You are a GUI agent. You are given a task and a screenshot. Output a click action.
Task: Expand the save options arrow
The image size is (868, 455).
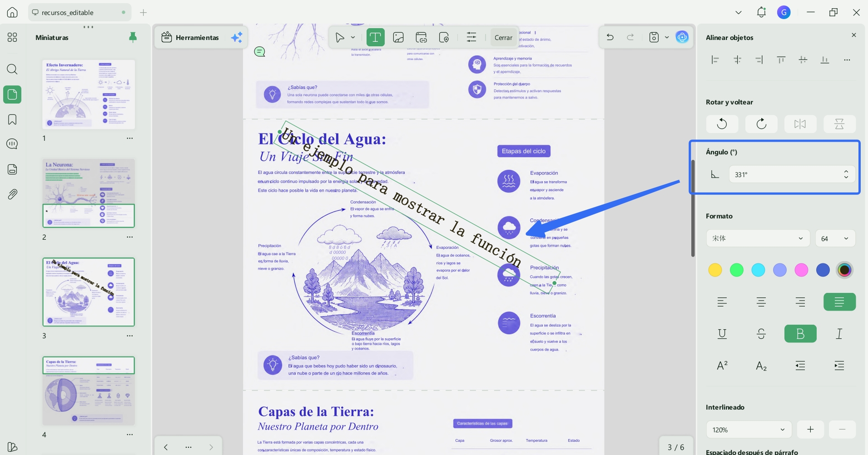tap(667, 37)
